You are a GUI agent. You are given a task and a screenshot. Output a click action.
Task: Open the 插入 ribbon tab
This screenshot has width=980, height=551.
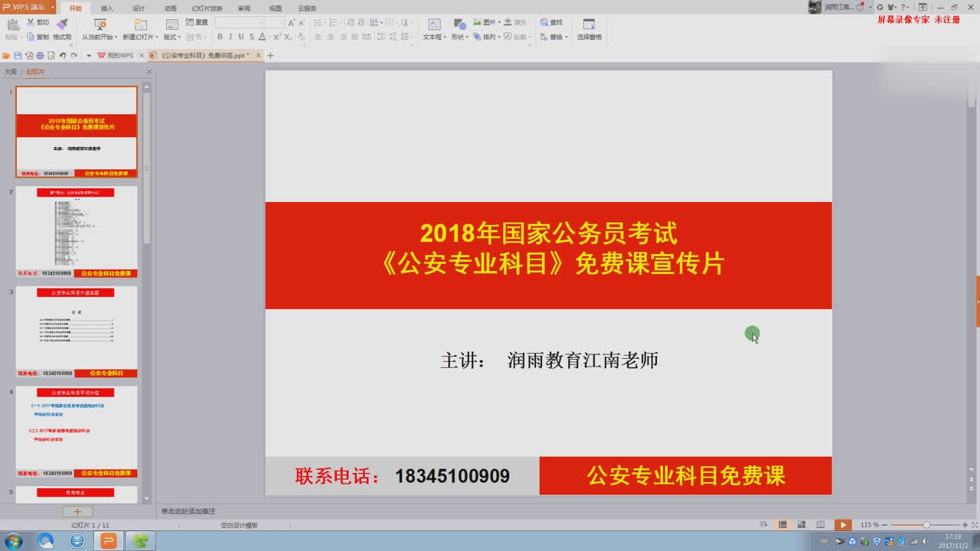click(x=107, y=8)
